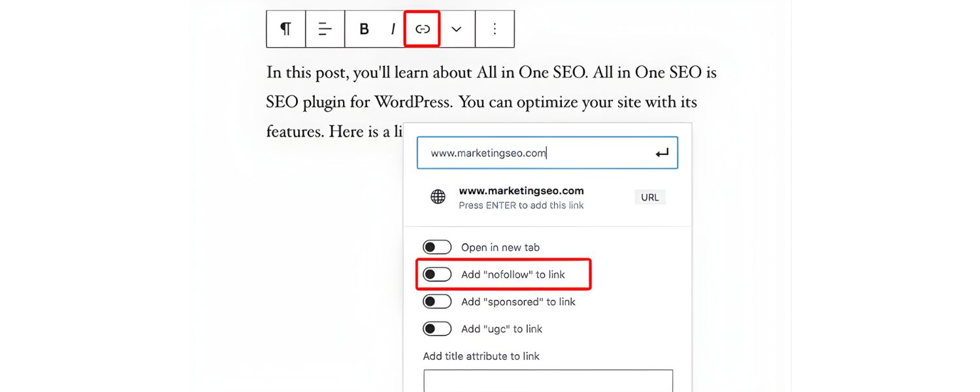The width and height of the screenshot is (980, 392).
Task: Select the www.marketingseo.com link suggestion
Action: [x=521, y=191]
